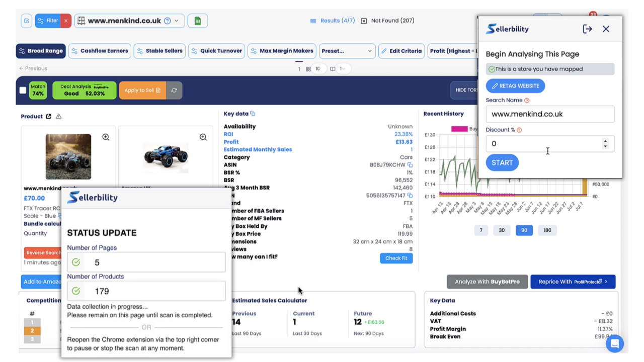Click the refresh icon beside Apply to Sell
This screenshot has width=644, height=362.
pos(174,90)
